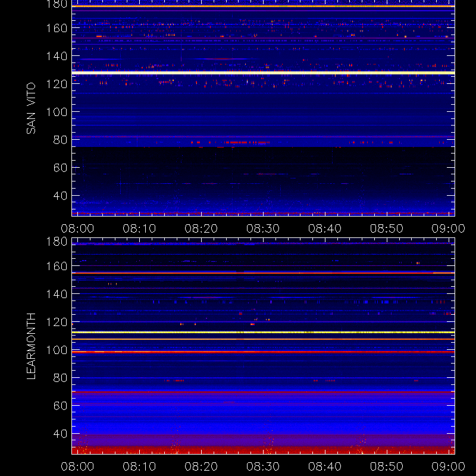The image size is (476, 476).
Task: Click 08:00 under the Learmonth plot
Action: click(x=77, y=466)
